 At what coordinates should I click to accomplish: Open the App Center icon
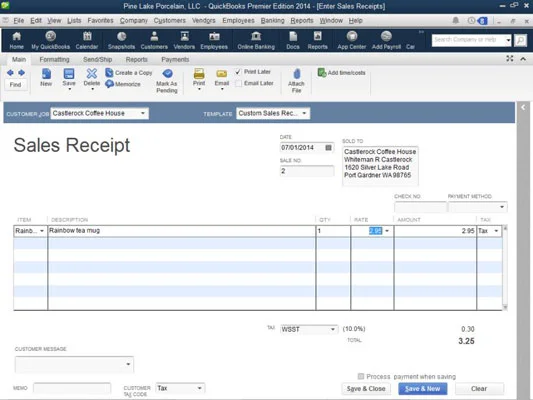tap(351, 40)
